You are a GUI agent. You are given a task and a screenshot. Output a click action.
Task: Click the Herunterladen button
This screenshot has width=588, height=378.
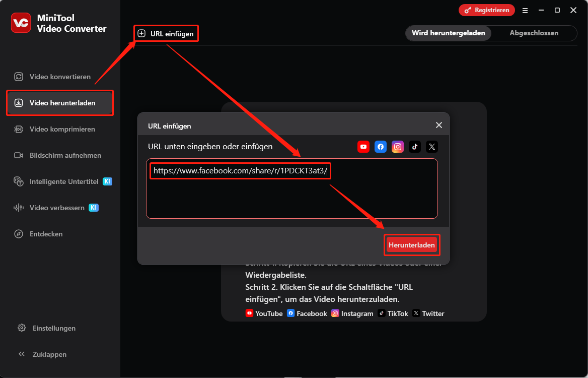tap(412, 245)
